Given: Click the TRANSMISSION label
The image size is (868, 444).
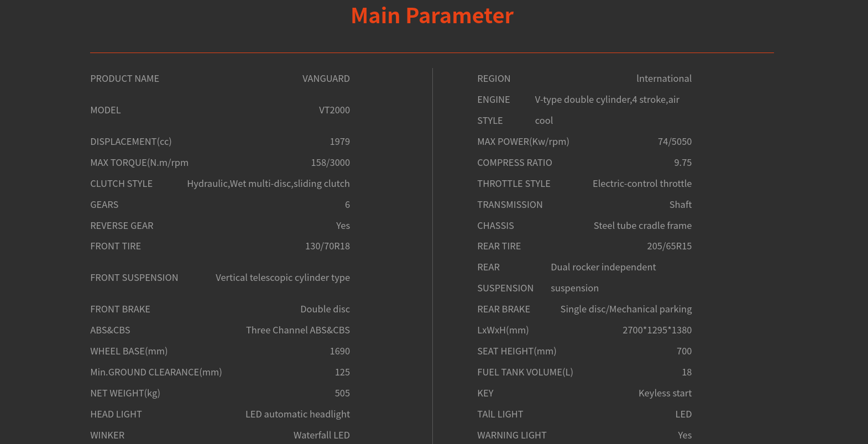Looking at the screenshot, I should click(x=510, y=205).
